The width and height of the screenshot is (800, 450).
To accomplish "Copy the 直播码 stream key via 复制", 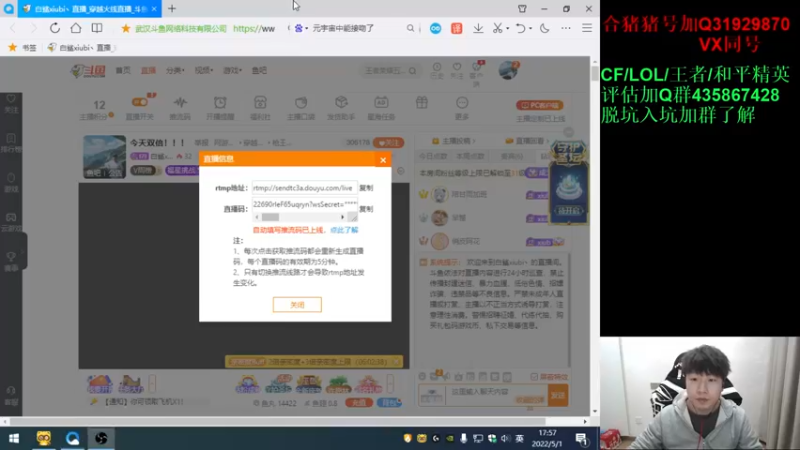I will (x=366, y=209).
